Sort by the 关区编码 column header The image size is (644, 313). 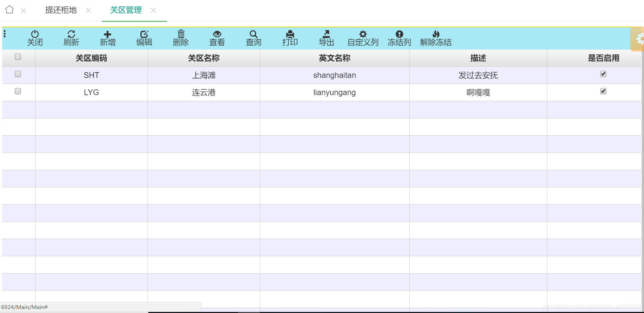click(92, 58)
